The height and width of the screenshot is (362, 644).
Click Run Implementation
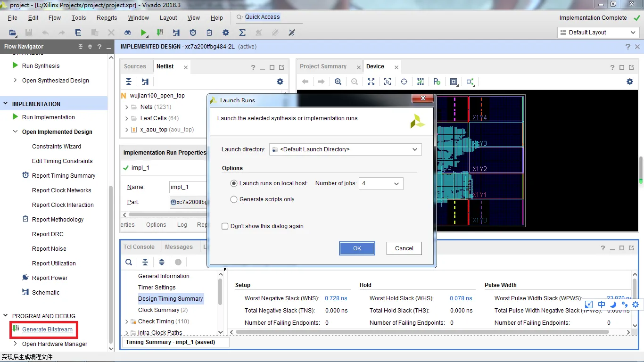49,117
